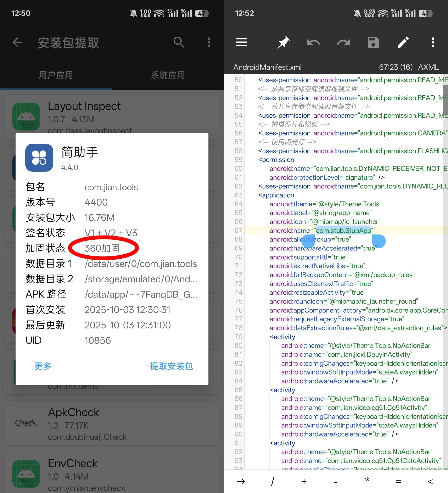
Task: Click the comment 使用闪光灯 on line 57
Action: pyautogui.click(x=287, y=142)
